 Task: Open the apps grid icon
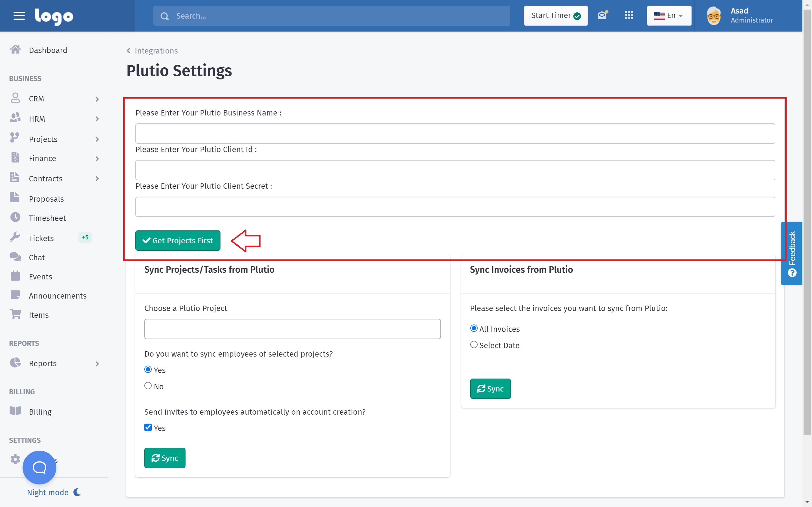tap(629, 15)
